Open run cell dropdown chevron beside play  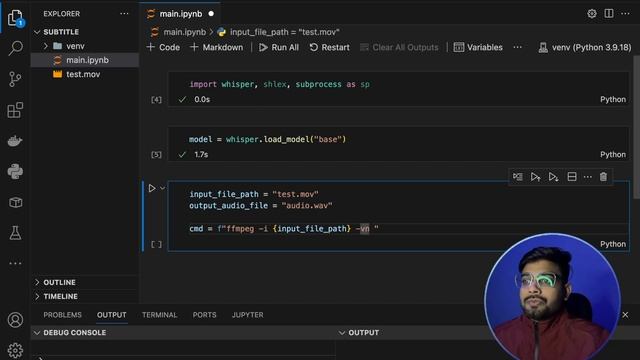point(162,188)
